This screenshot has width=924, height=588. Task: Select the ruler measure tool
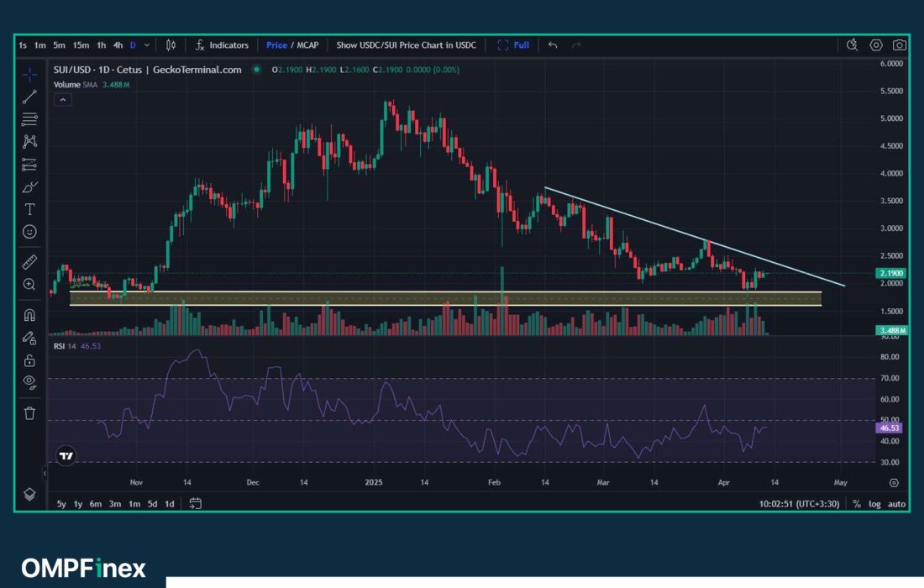click(29, 263)
